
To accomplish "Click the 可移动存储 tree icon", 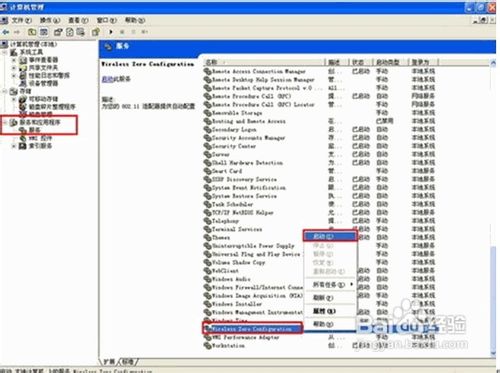I will (x=23, y=99).
